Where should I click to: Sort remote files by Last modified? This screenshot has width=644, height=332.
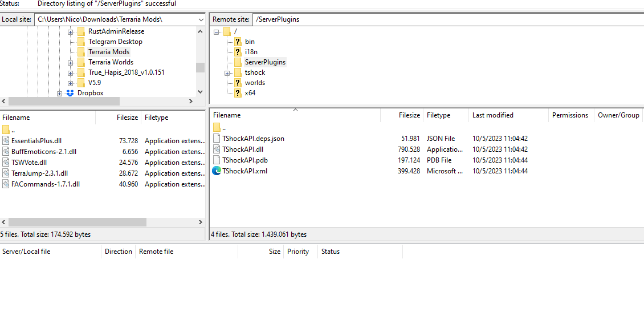click(492, 115)
